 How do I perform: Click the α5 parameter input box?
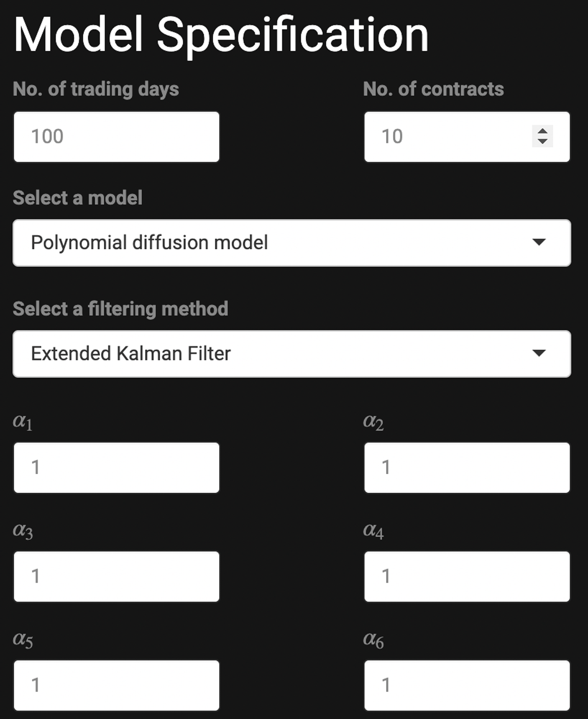coord(117,685)
